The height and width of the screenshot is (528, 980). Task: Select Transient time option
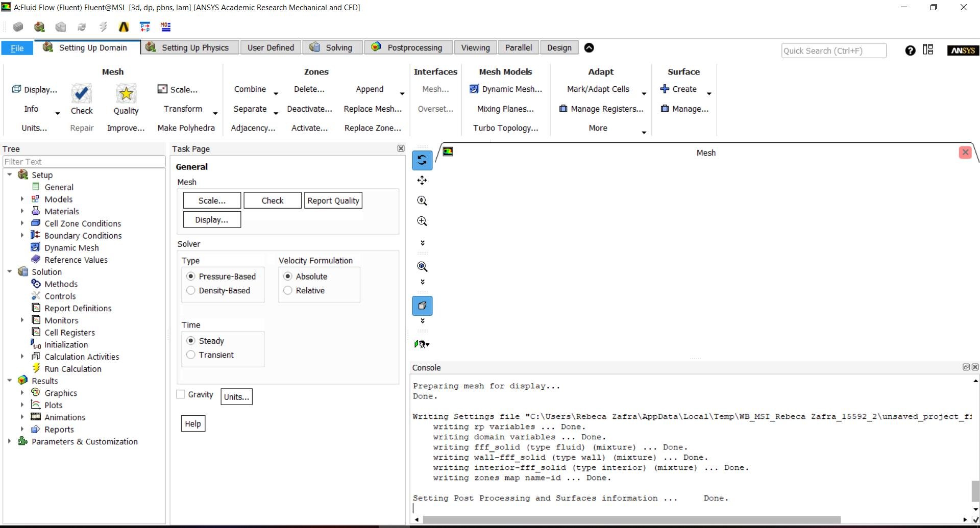pyautogui.click(x=191, y=355)
